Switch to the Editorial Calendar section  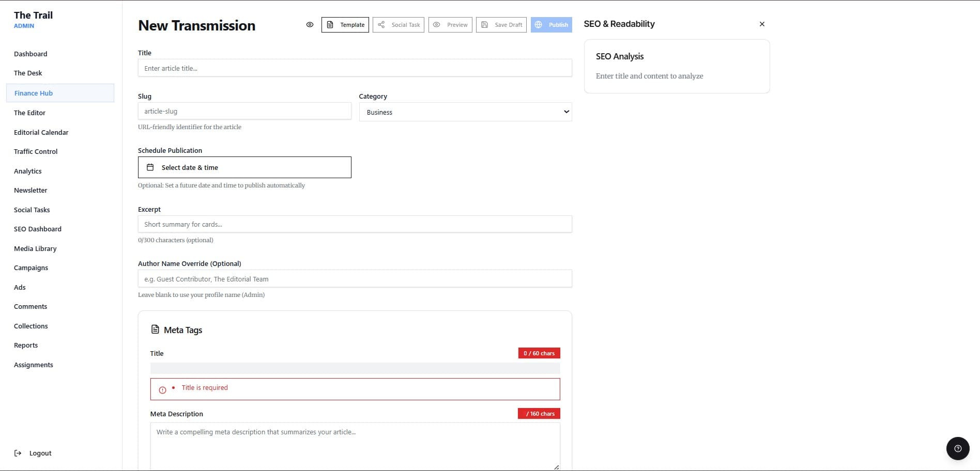41,132
